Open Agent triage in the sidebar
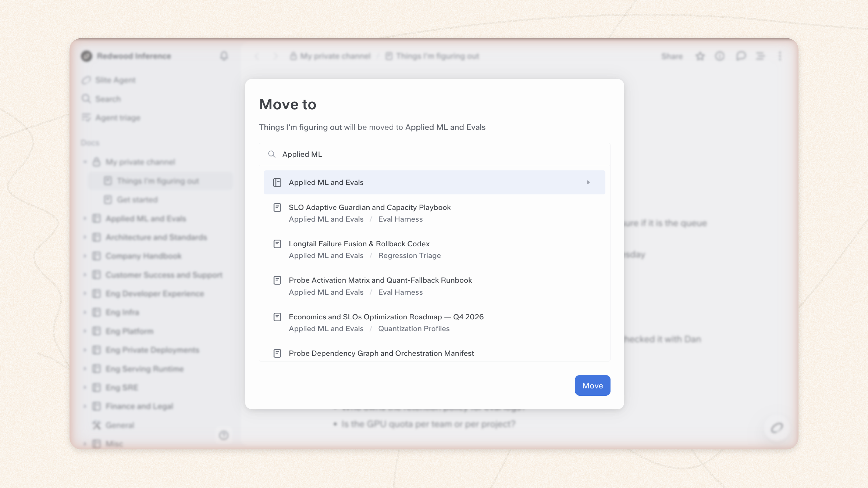 [x=111, y=118]
